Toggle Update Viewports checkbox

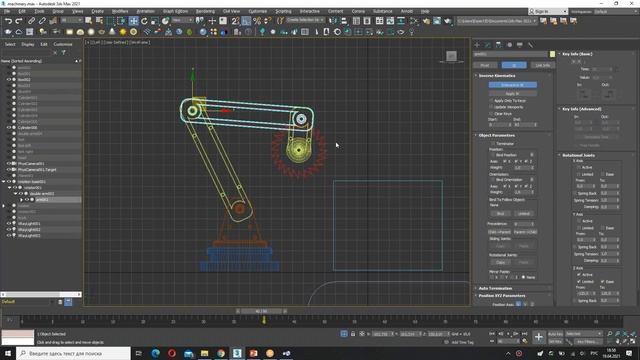tap(491, 107)
